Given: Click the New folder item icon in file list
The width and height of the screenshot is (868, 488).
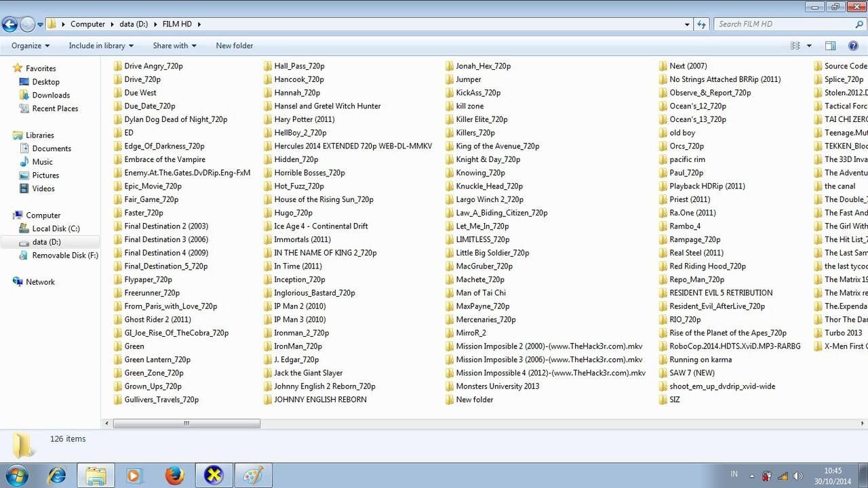Looking at the screenshot, I should (x=450, y=400).
